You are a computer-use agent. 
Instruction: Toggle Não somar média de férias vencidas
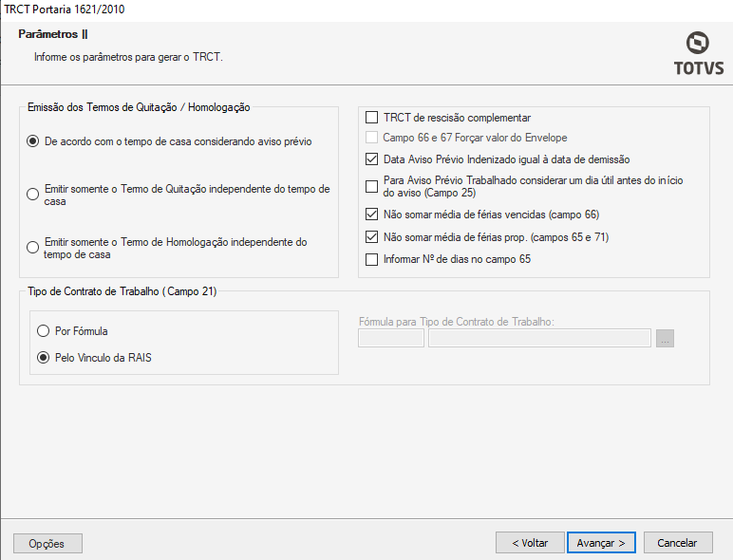[372, 215]
